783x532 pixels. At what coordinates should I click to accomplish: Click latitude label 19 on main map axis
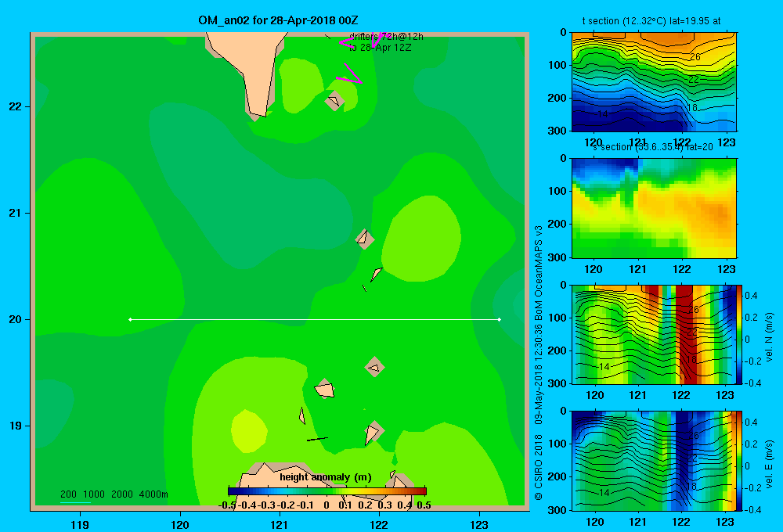16,426
